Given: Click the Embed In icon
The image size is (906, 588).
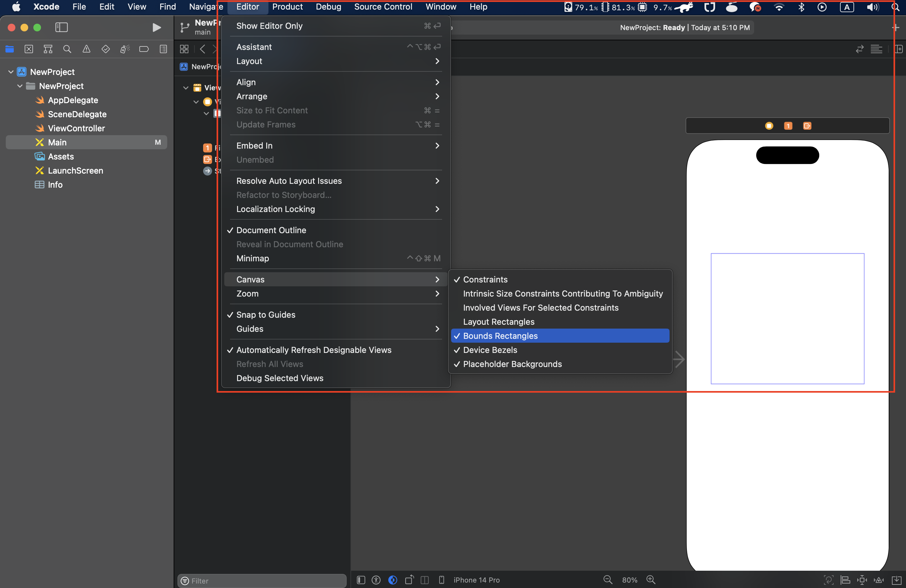Looking at the screenshot, I should [897, 580].
